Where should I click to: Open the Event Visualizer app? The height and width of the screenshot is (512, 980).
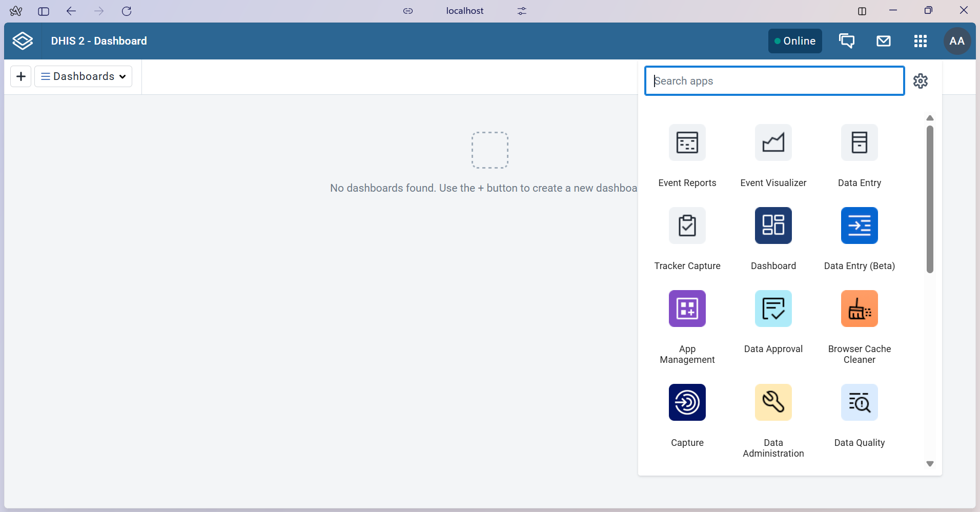coord(773,142)
